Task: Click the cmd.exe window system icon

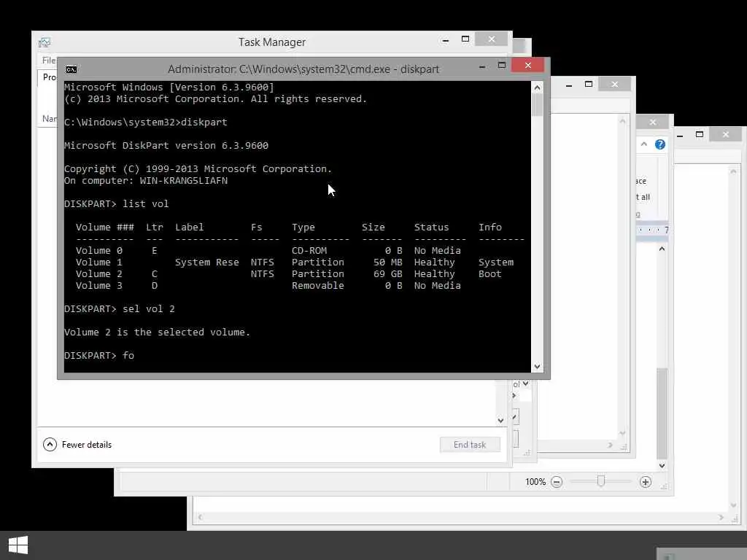Action: (x=71, y=69)
